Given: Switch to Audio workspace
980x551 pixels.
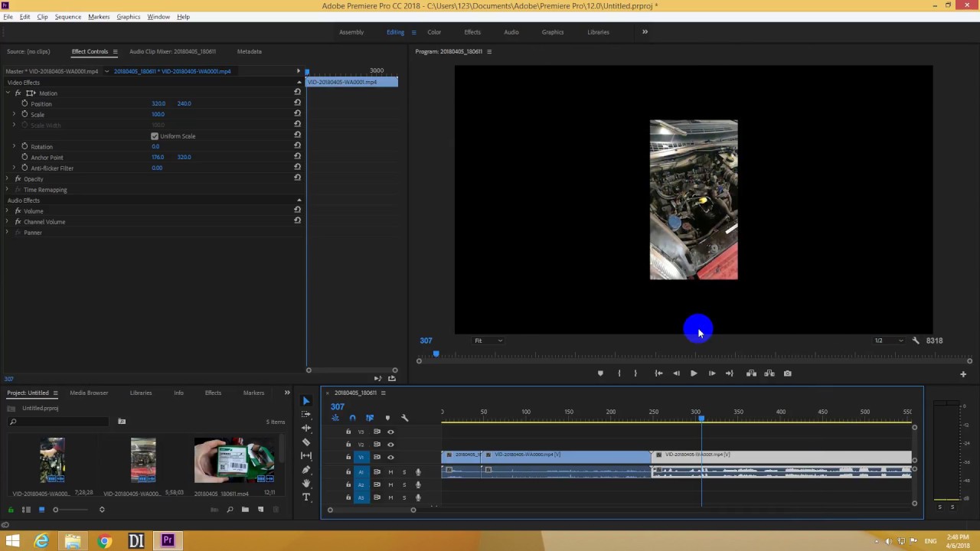Looking at the screenshot, I should (x=511, y=32).
